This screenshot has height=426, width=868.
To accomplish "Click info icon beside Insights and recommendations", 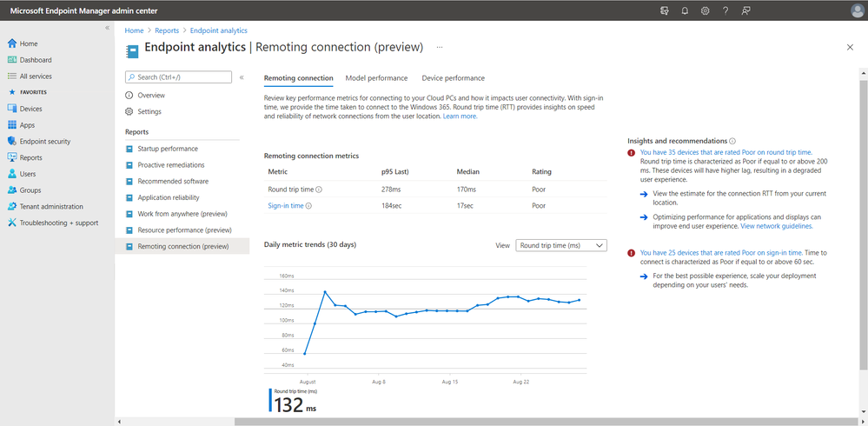I will [x=732, y=141].
